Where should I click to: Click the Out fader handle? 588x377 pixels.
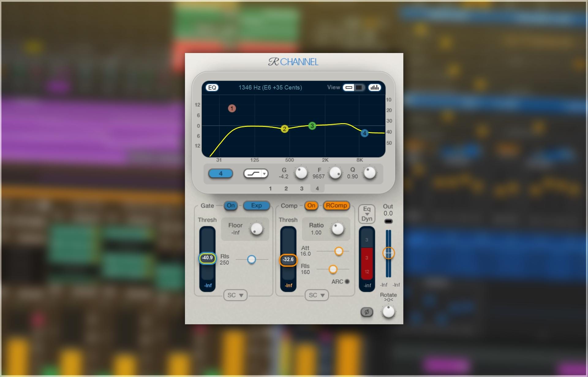coord(389,253)
